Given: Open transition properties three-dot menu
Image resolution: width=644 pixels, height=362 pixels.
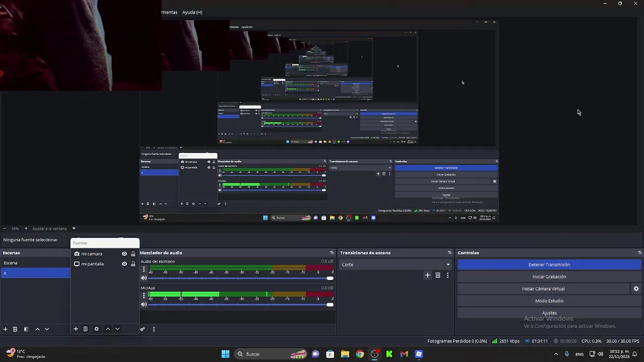Looking at the screenshot, I should click(x=447, y=275).
